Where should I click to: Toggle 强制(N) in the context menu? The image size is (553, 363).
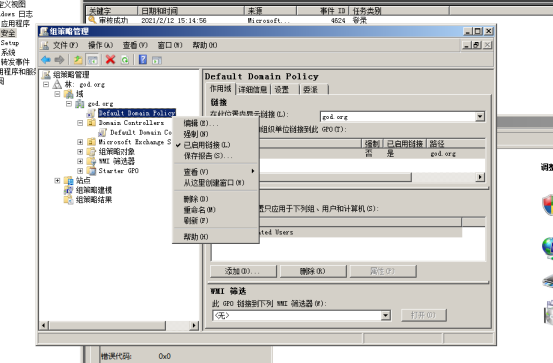[x=196, y=134]
